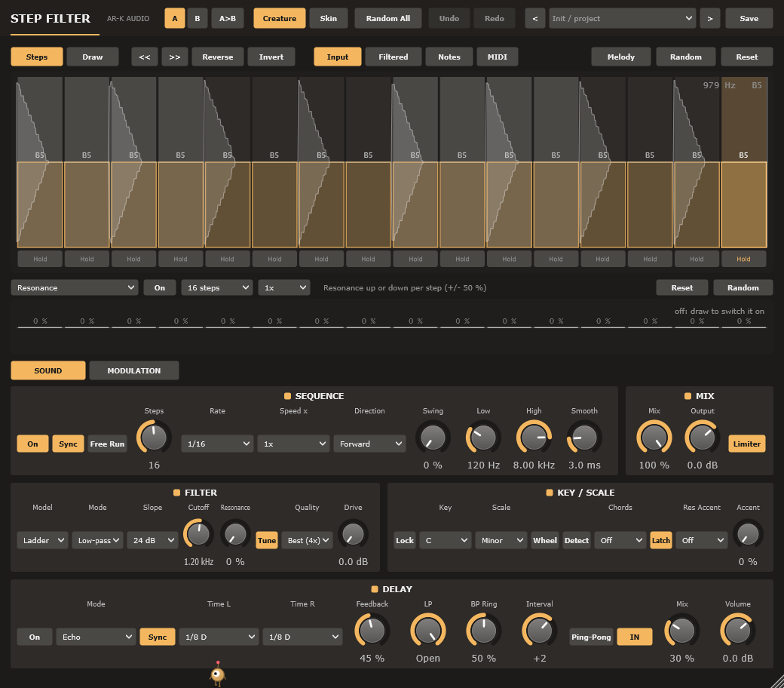Open the Direction Forward dropdown
The height and width of the screenshot is (688, 784).
tap(369, 444)
